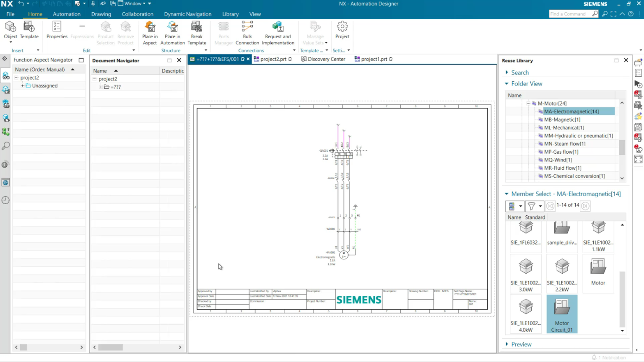Select the Place in Aspect tool
The image size is (644, 362).
point(150,33)
